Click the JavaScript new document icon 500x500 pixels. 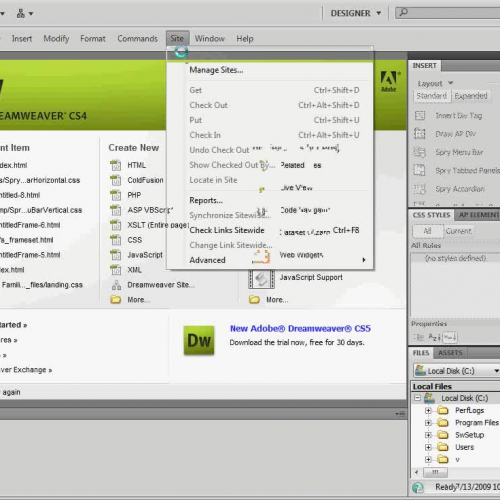point(116,255)
